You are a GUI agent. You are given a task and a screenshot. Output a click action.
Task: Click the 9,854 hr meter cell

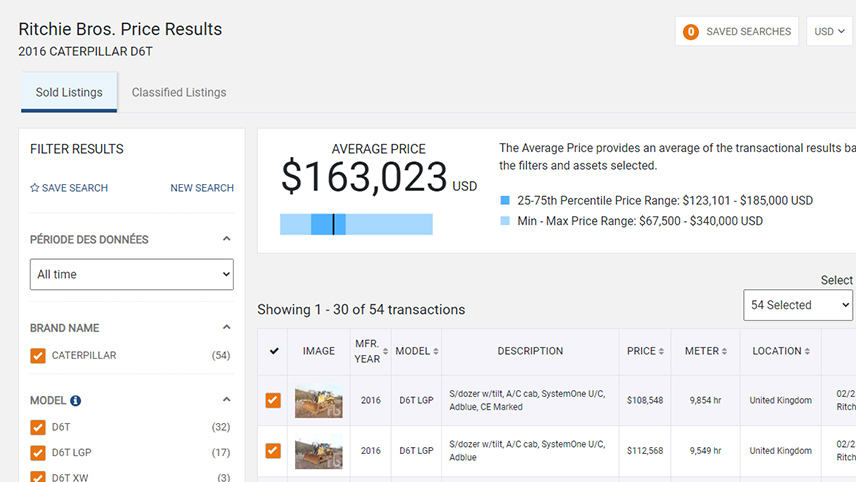(705, 401)
